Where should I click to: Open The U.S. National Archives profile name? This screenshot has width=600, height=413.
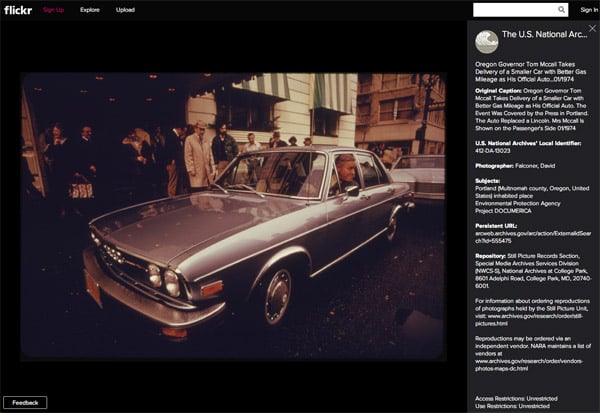545,34
